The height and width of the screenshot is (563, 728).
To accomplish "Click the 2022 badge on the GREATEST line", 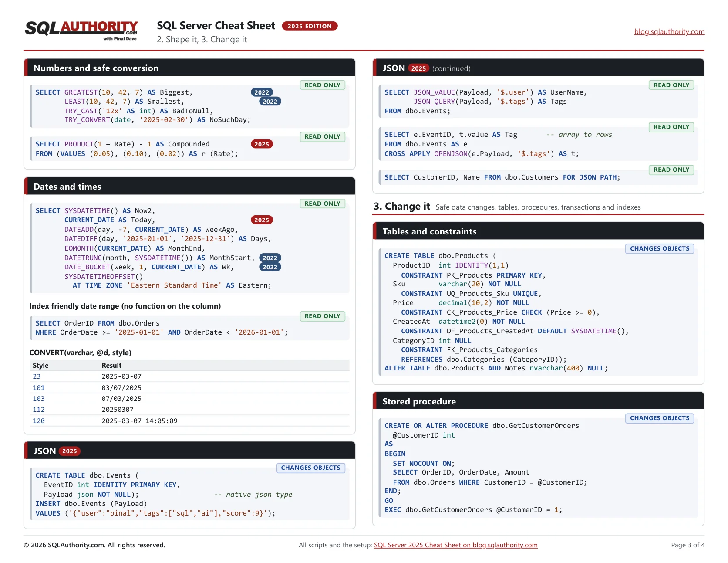I will point(262,92).
